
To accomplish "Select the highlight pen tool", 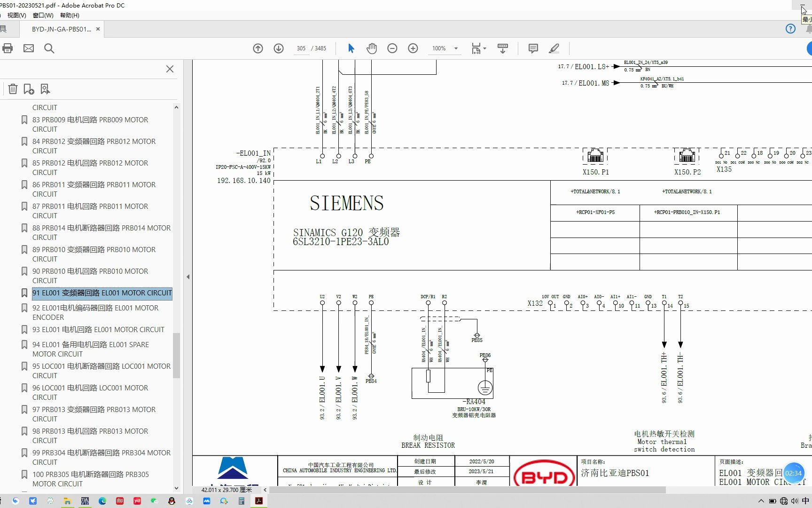I will tap(554, 48).
